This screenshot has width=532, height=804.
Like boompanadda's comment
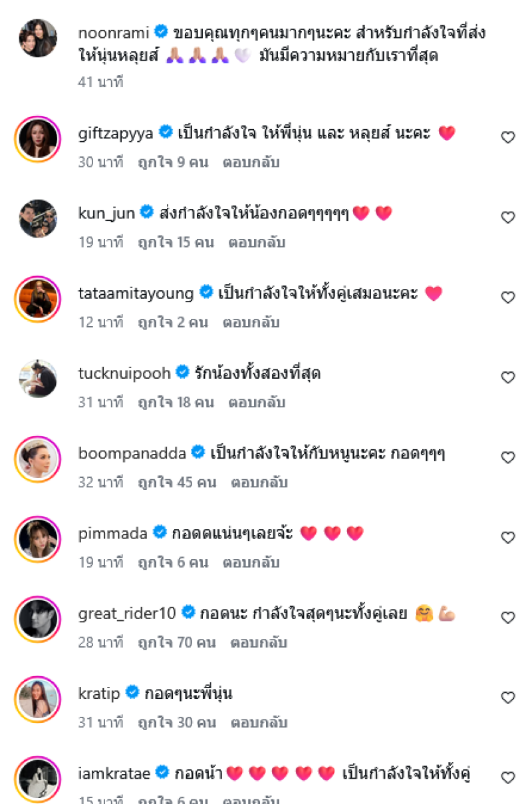508,458
